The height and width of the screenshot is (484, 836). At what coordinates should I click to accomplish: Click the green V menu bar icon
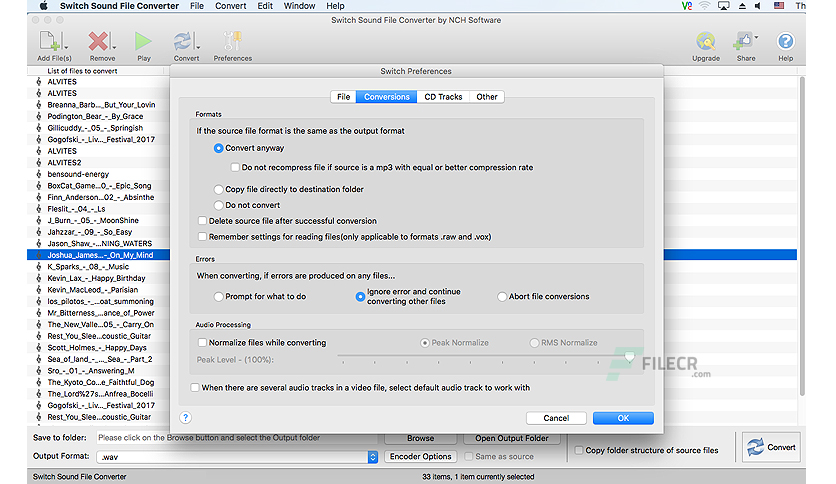point(687,6)
